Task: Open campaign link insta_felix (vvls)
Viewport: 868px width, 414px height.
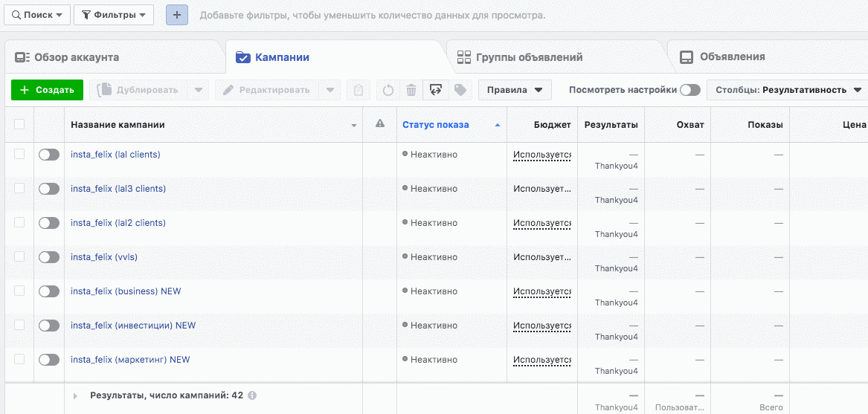Action: 104,257
